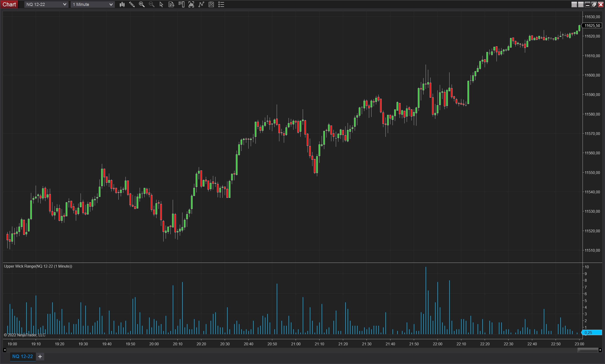The width and height of the screenshot is (605, 364).
Task: Click the tallest Upper Wick Range bar
Action: click(426, 300)
